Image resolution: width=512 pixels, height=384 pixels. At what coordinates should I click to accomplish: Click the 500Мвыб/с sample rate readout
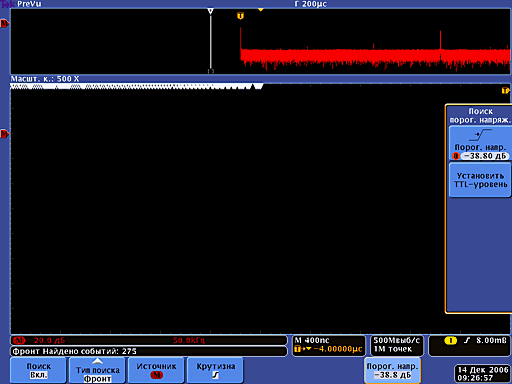(397, 340)
